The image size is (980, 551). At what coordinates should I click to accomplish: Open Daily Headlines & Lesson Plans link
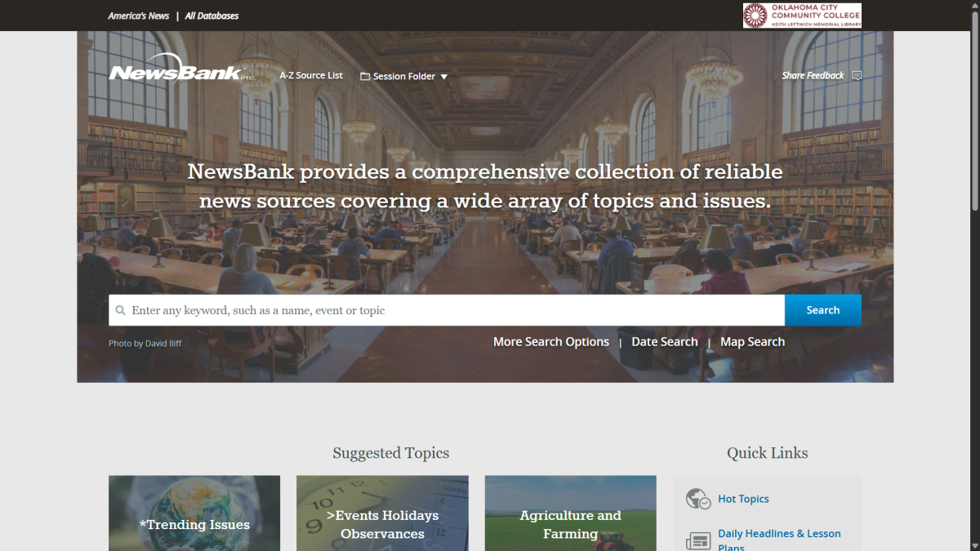tap(779, 540)
